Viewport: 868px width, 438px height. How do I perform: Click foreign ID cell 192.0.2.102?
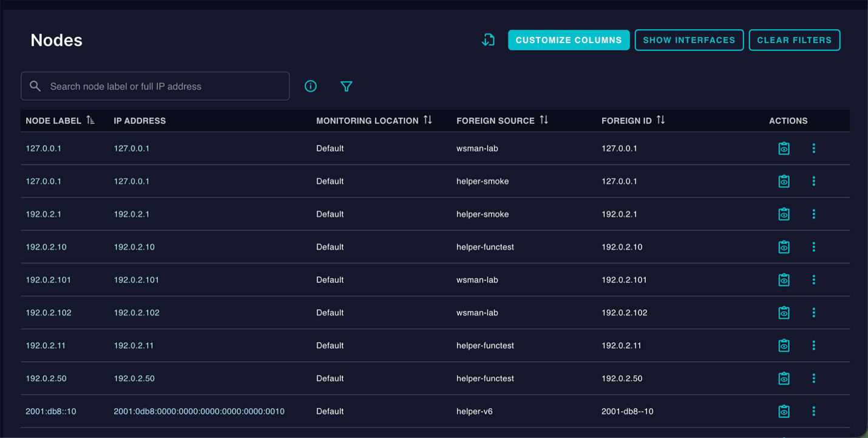click(x=625, y=312)
